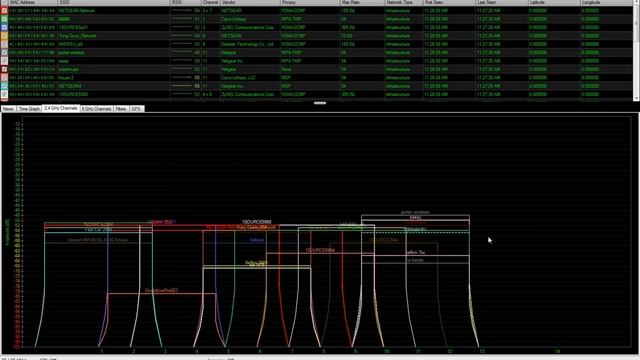Sort by the First Seen column header
The width and height of the screenshot is (640, 360).
tap(449, 2)
